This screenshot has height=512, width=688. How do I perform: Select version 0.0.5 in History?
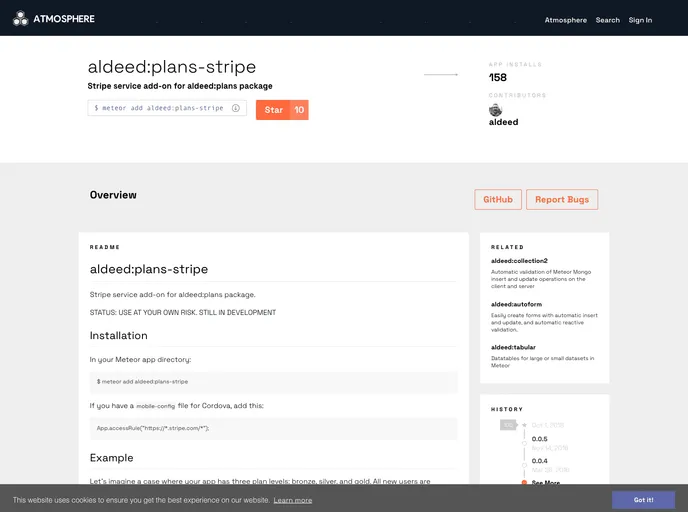pos(539,439)
